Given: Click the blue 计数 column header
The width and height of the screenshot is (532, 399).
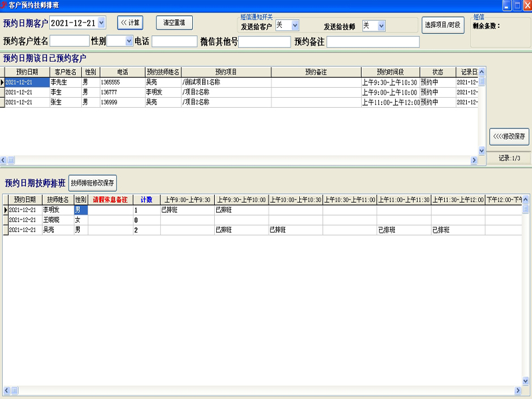Looking at the screenshot, I should 146,199.
